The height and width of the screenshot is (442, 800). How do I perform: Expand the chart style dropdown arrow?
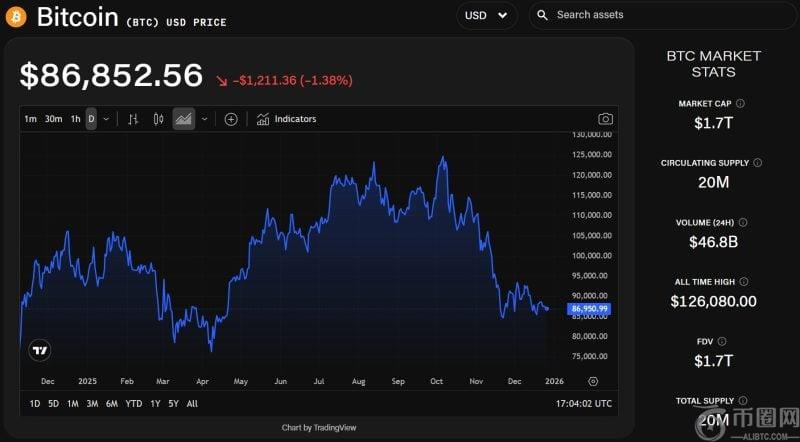(x=205, y=119)
